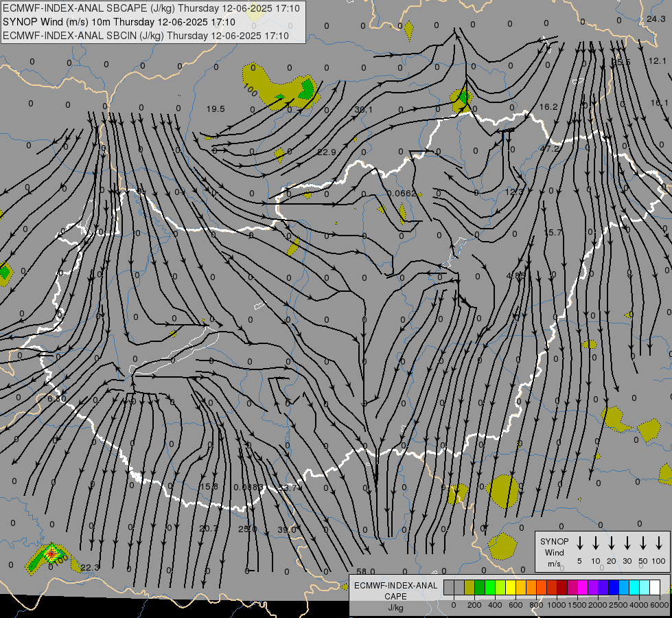Click the map value 16.2
Image resolution: width=672 pixels, height=618 pixels.
pyautogui.click(x=548, y=107)
